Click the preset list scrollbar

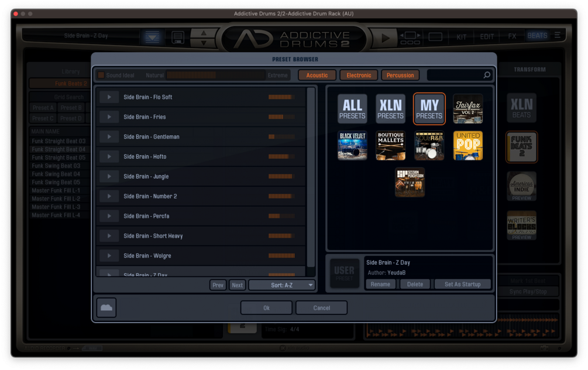[311, 177]
